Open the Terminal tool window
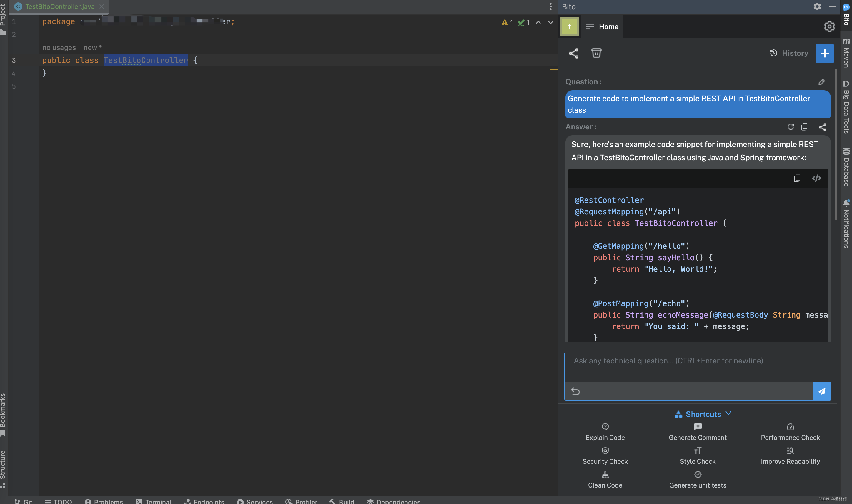The width and height of the screenshot is (852, 504). 153,501
